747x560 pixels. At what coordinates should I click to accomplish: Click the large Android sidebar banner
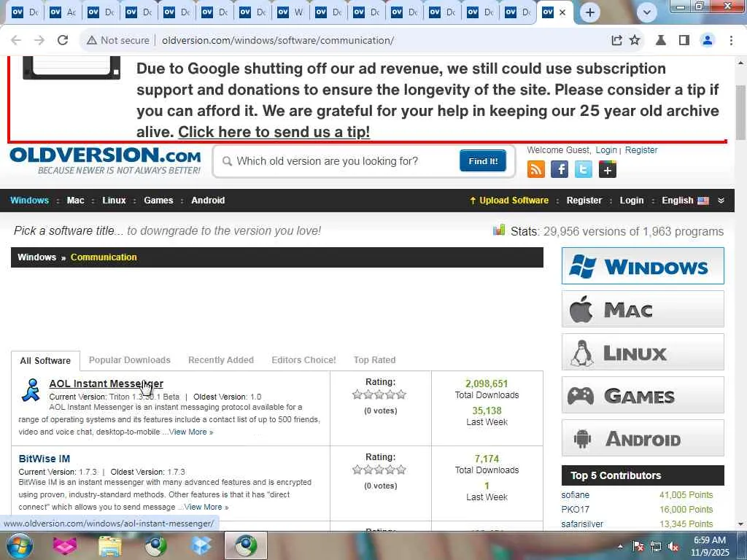pyautogui.click(x=643, y=438)
